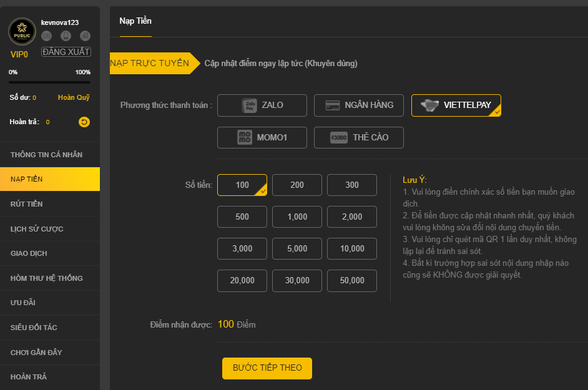Click the Hoàn Quỹ link
588x390 pixels.
pyautogui.click(x=74, y=97)
